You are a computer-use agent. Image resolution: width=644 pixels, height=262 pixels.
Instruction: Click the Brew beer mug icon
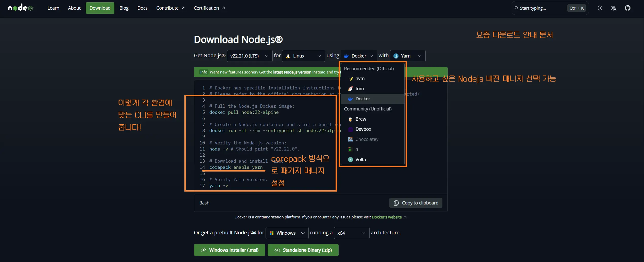pyautogui.click(x=351, y=119)
